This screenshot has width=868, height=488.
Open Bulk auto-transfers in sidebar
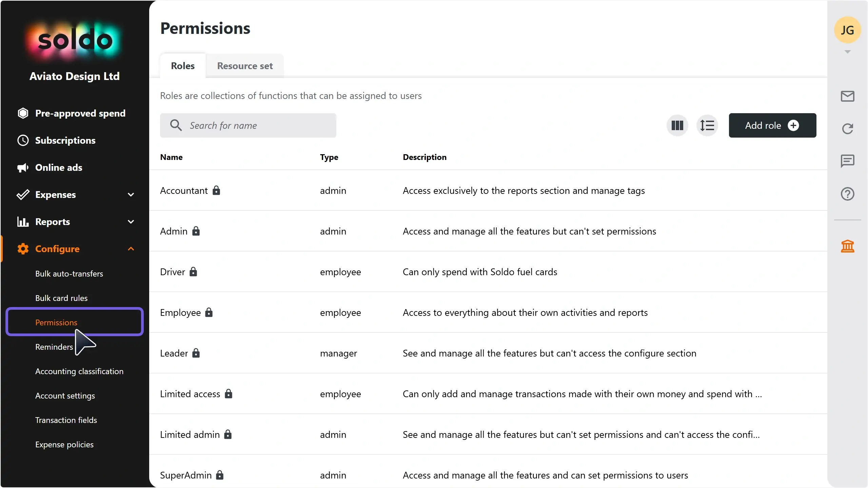[69, 273]
